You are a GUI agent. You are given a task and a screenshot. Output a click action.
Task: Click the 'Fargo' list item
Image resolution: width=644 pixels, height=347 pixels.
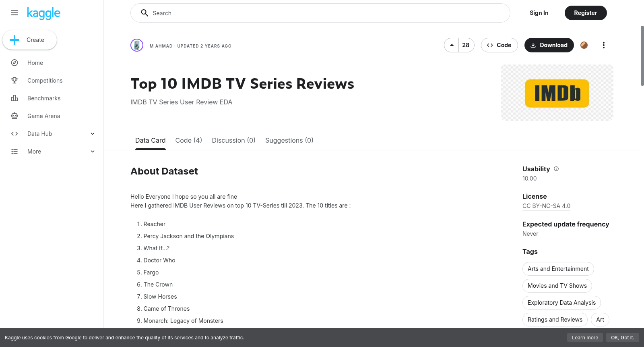[x=151, y=272]
